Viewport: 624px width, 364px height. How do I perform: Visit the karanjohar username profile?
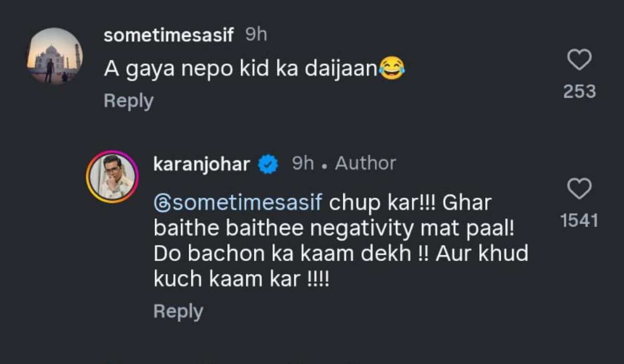click(x=202, y=164)
